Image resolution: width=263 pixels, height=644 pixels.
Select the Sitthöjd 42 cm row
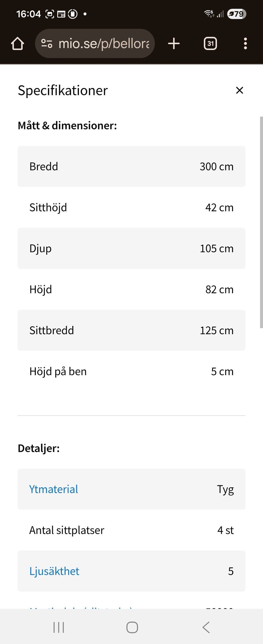tap(131, 207)
